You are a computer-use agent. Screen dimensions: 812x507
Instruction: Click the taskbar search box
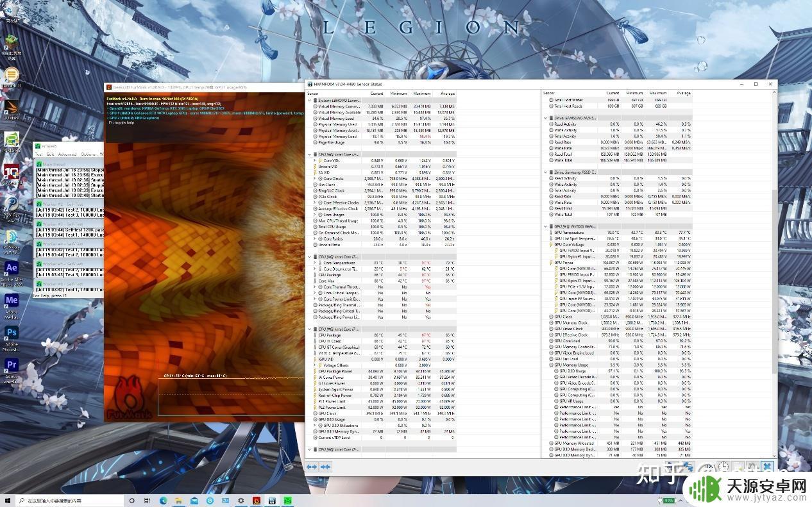point(70,500)
